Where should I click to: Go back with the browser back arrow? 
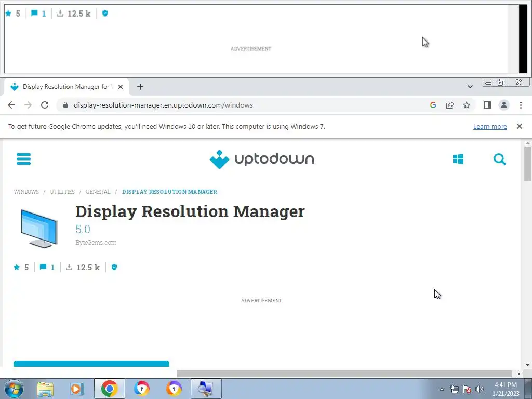[x=11, y=105]
